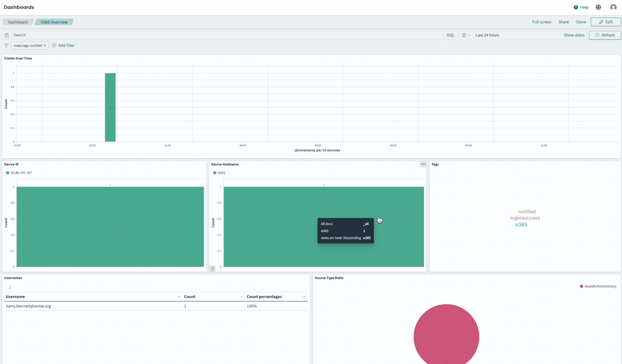Click the globe language icon
This screenshot has height=364, width=622.
(598, 7)
